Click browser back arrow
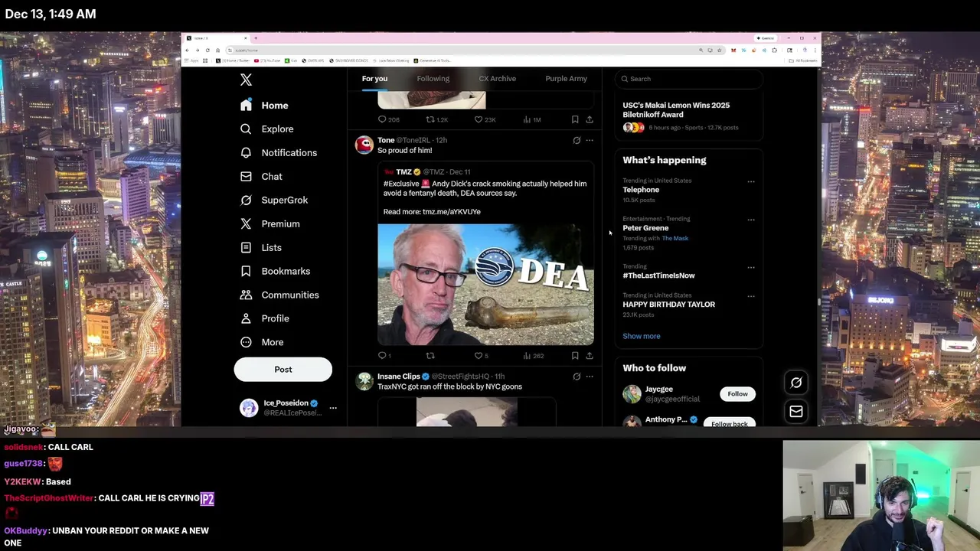 188,51
